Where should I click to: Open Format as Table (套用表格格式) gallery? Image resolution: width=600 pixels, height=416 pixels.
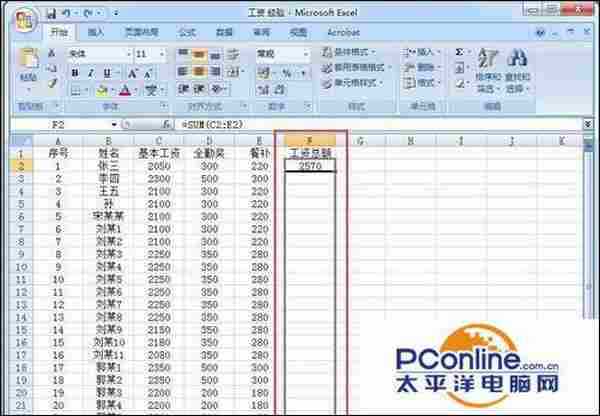(x=356, y=68)
